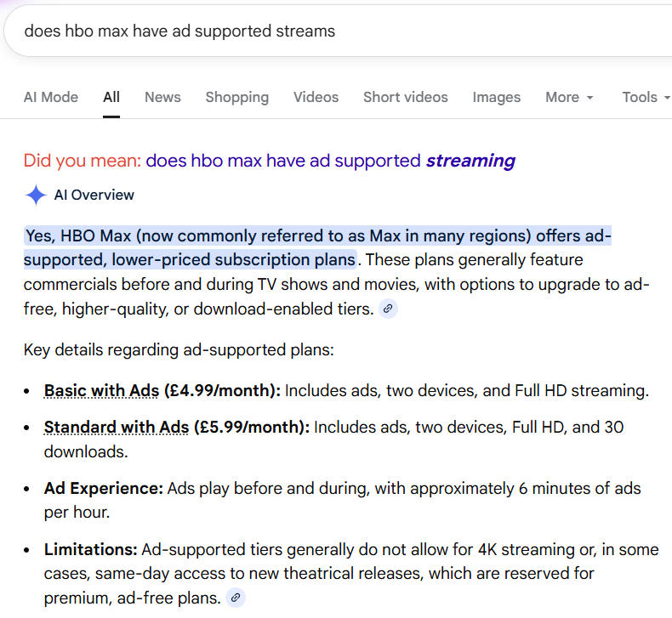Viewport: 672px width, 618px height.
Task: Switch to the AI Mode tab
Action: [x=51, y=97]
